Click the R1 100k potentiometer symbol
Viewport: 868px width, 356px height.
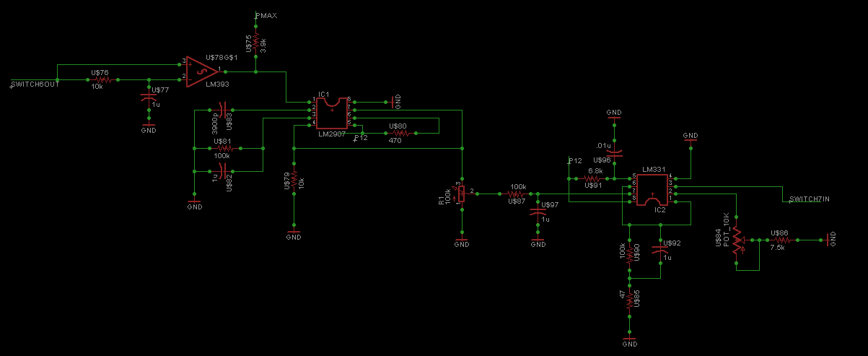(460, 193)
